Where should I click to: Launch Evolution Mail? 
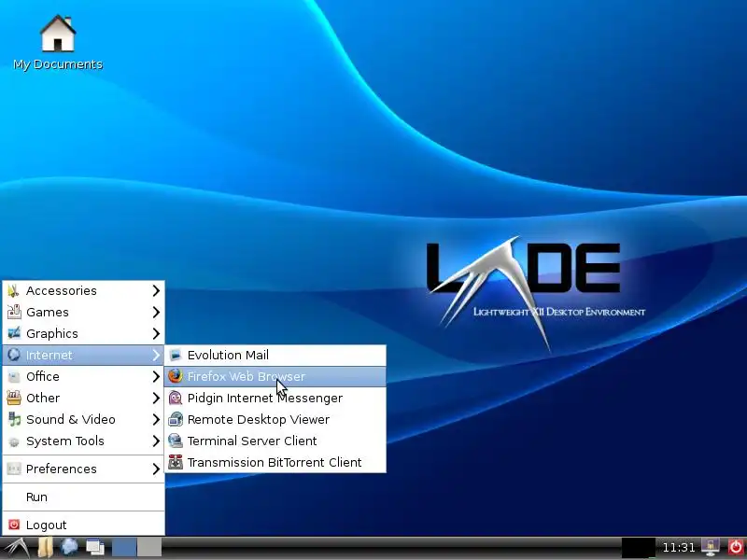[x=275, y=355]
